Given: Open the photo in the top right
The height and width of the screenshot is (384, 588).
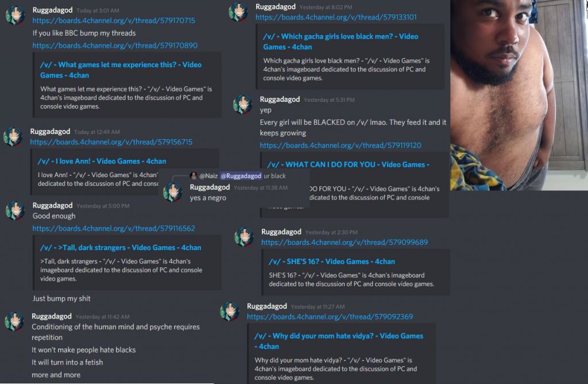Looking at the screenshot, I should point(519,95).
